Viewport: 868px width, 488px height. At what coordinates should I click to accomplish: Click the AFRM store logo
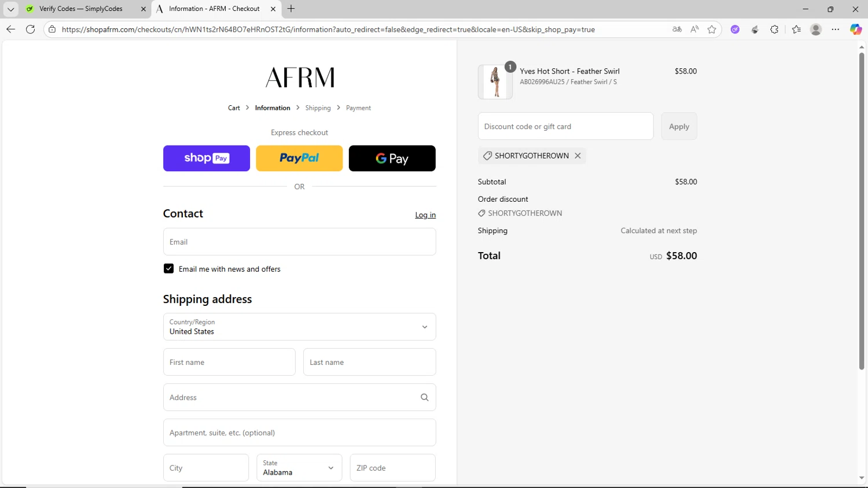pyautogui.click(x=300, y=77)
